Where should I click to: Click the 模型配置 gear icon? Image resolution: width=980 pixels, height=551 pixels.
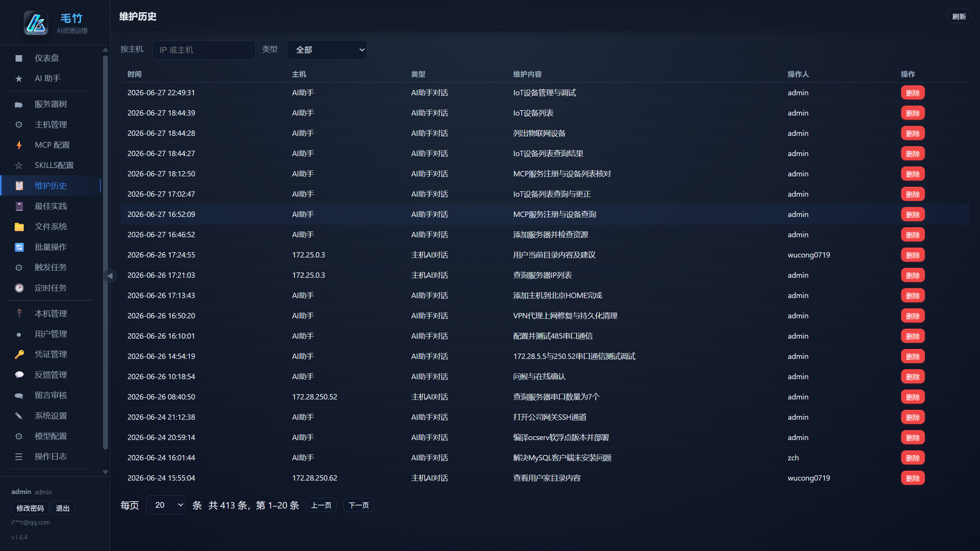(19, 436)
